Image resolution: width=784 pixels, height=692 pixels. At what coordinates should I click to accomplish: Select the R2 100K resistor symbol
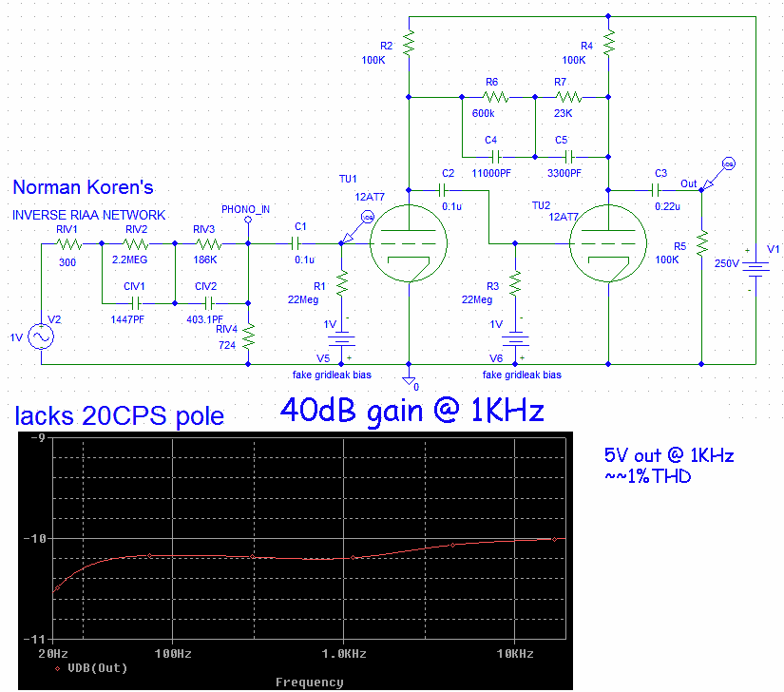click(409, 43)
